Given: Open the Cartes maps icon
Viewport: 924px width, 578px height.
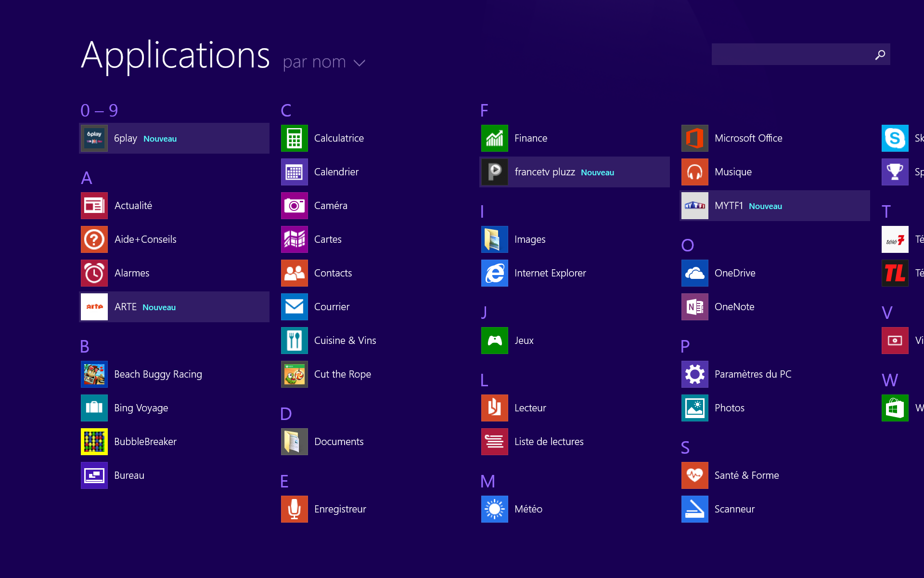Looking at the screenshot, I should click(x=295, y=239).
